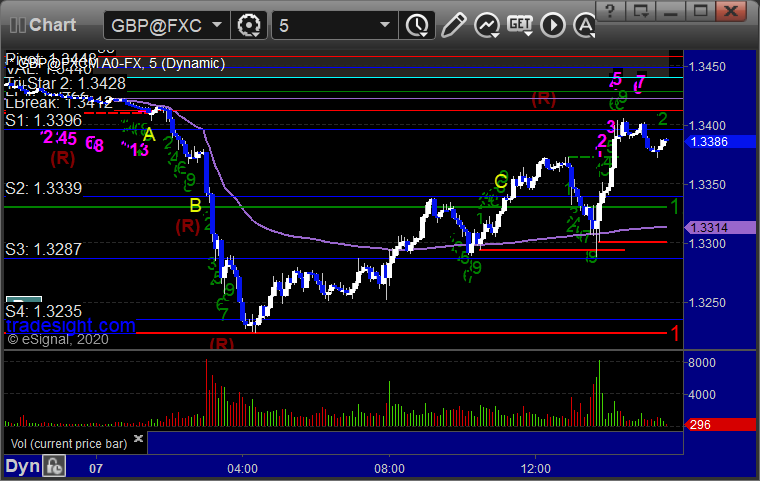This screenshot has width=760, height=481.
Task: Click the 08:00 time axis label
Action: (389, 469)
